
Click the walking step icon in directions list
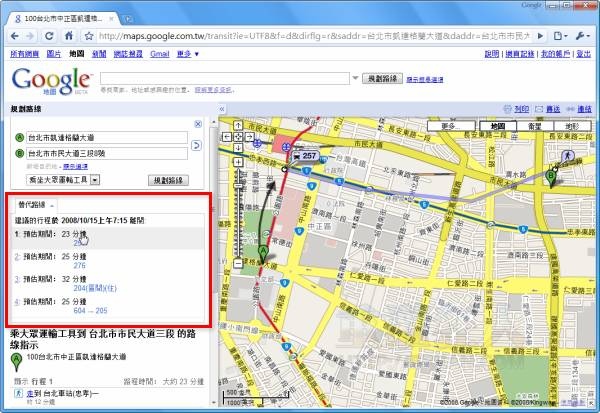tap(18, 393)
